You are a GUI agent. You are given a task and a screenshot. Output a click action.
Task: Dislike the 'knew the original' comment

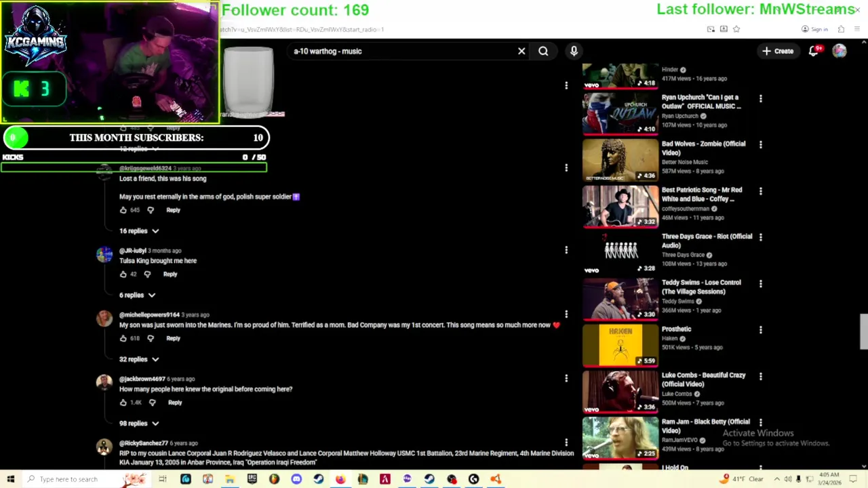(x=152, y=403)
